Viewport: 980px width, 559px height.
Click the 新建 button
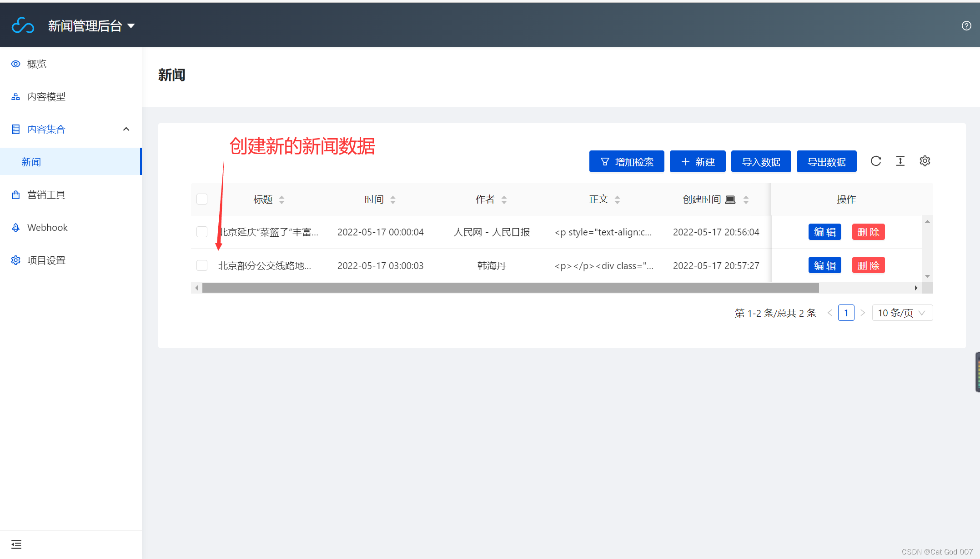coord(697,162)
